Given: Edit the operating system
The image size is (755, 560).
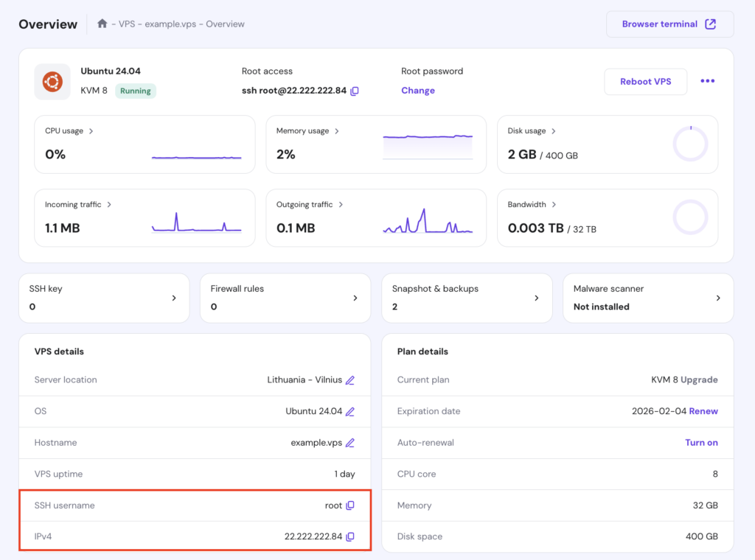Looking at the screenshot, I should (349, 411).
